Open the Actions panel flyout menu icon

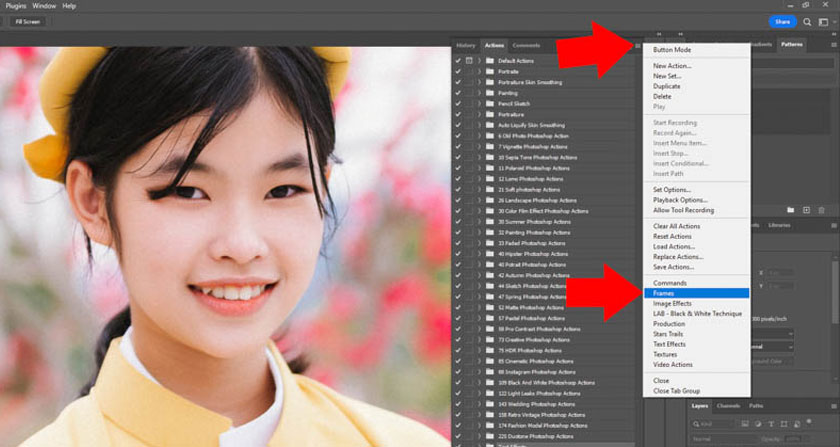638,46
